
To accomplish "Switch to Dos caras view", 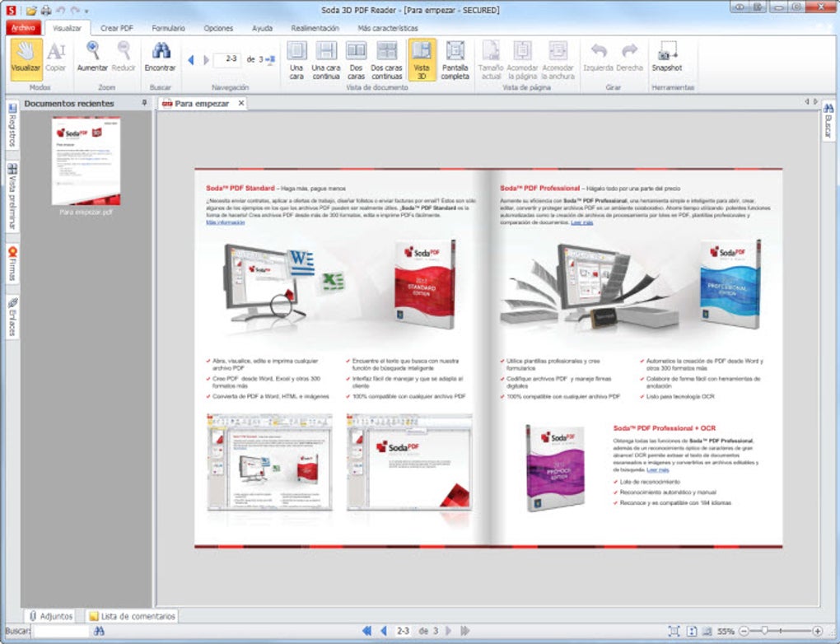I will [x=357, y=60].
